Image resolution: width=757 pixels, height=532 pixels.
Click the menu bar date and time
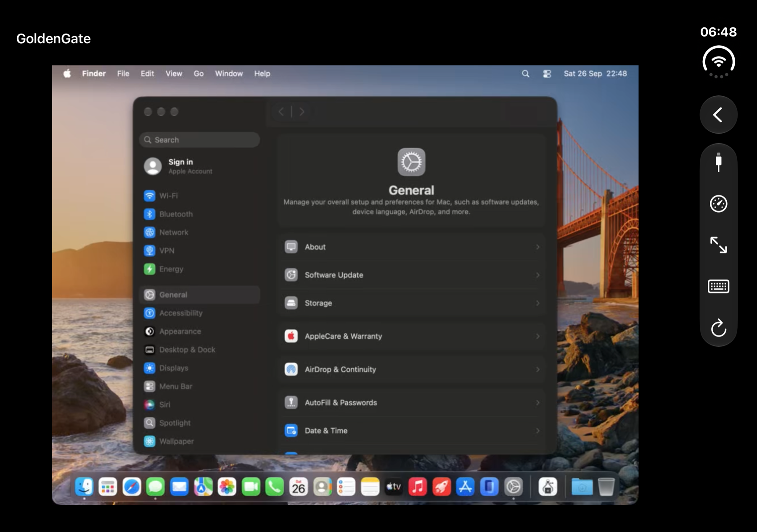[x=595, y=74]
